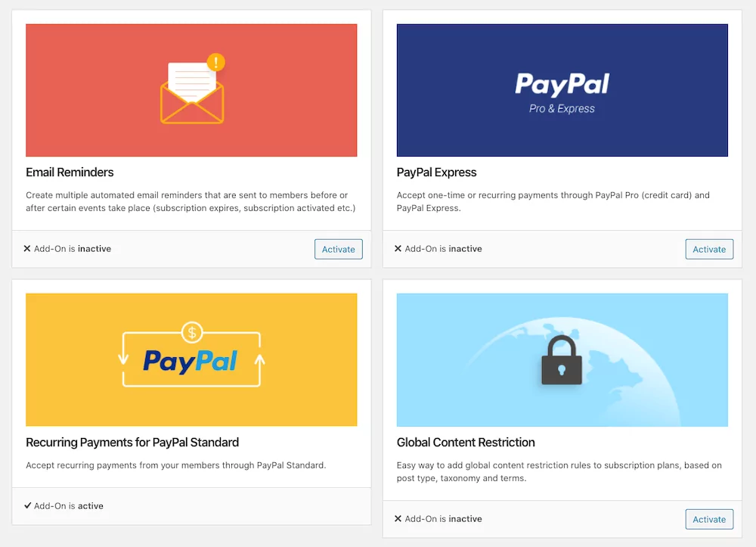
Task: Click the X icon beside Email Reminders inactive status
Action: pos(27,248)
